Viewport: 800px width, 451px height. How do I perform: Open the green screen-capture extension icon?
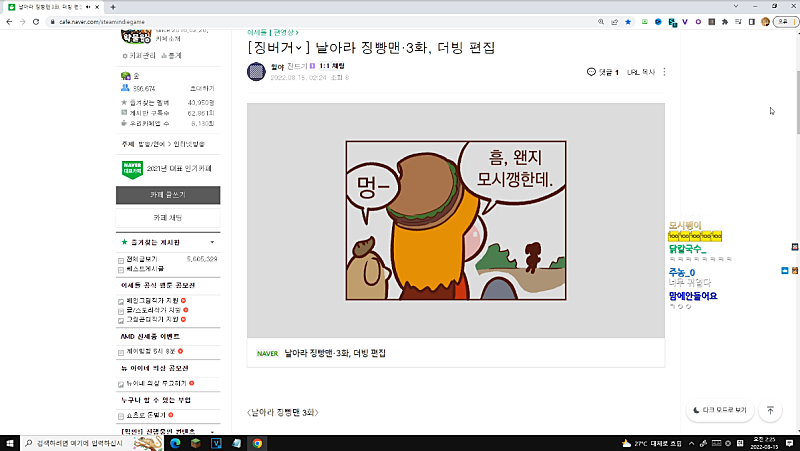coord(645,22)
